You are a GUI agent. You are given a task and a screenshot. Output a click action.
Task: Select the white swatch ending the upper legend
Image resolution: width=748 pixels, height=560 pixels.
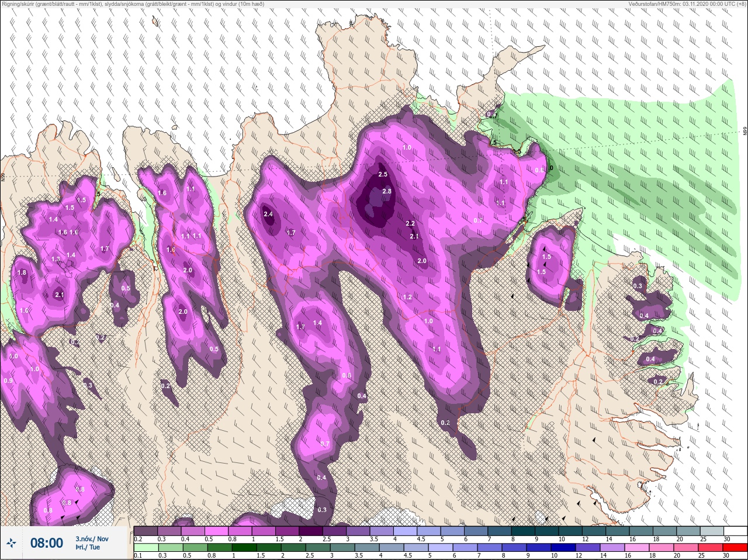coord(735,531)
